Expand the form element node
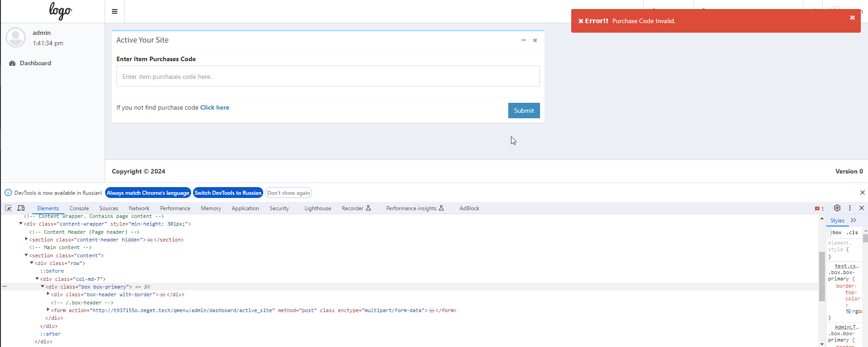 click(x=48, y=310)
